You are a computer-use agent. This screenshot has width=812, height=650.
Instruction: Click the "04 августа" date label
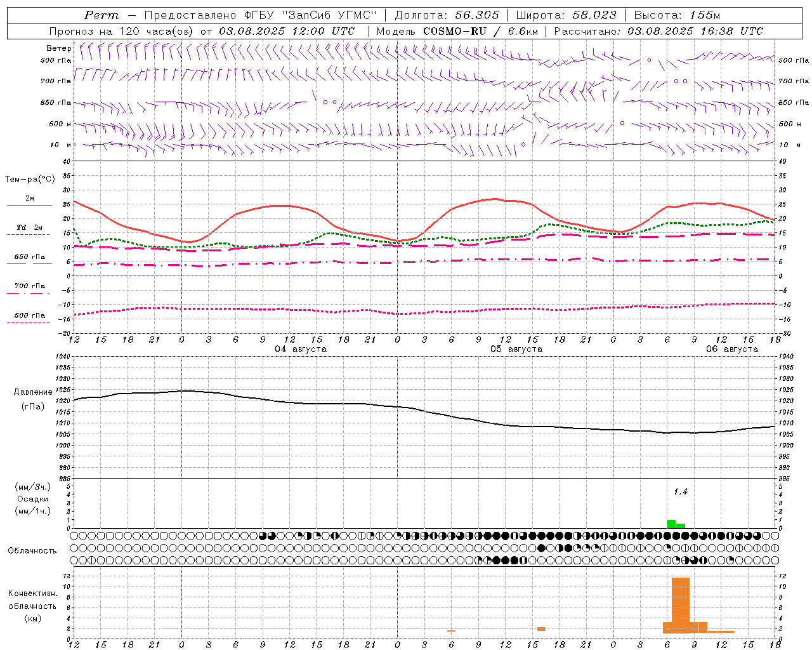301,349
